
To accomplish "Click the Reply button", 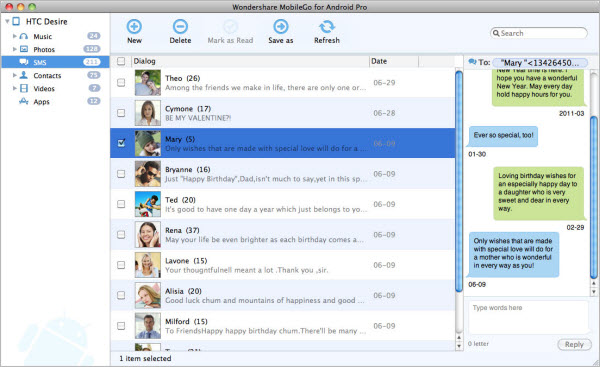I will [x=574, y=344].
